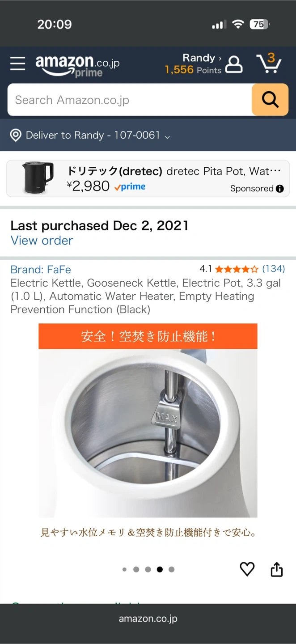The image size is (296, 644).
Task: Tap the Amazon.co.jp prime logo
Action: click(x=77, y=65)
